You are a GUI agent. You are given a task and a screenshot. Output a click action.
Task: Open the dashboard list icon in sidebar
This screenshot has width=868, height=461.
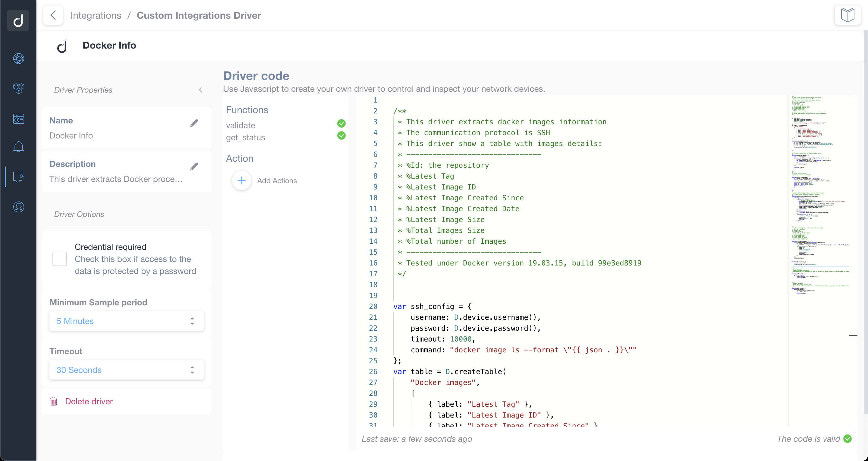tap(18, 119)
